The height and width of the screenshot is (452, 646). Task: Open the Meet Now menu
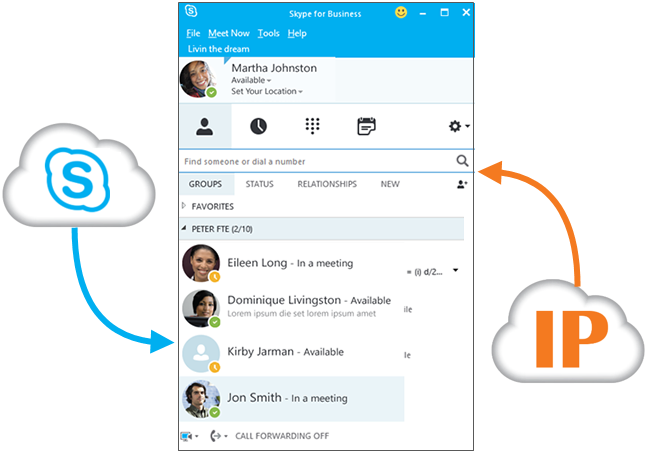(228, 34)
